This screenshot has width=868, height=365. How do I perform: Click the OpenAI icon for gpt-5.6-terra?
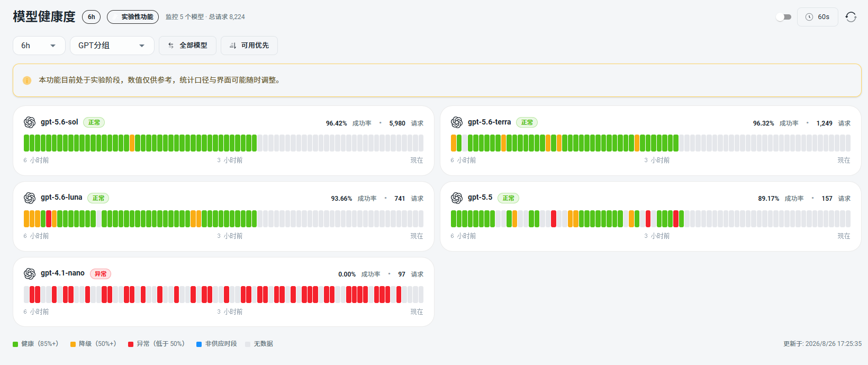tap(457, 122)
